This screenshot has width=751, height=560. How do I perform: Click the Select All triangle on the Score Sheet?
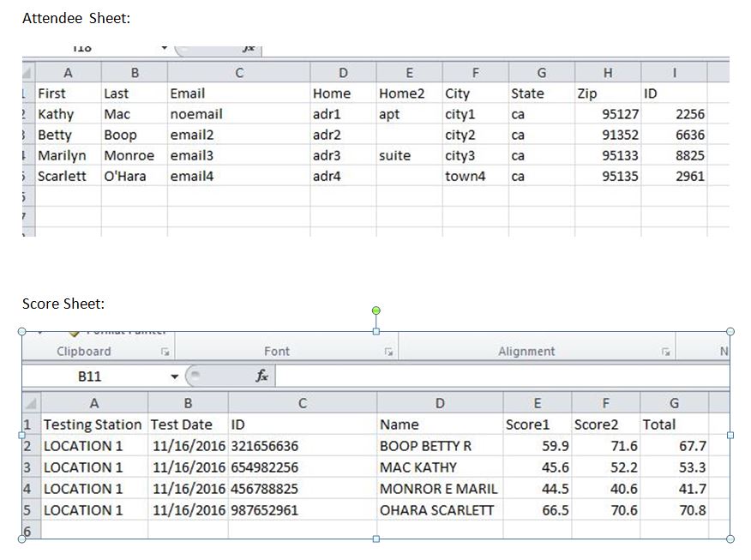33,401
